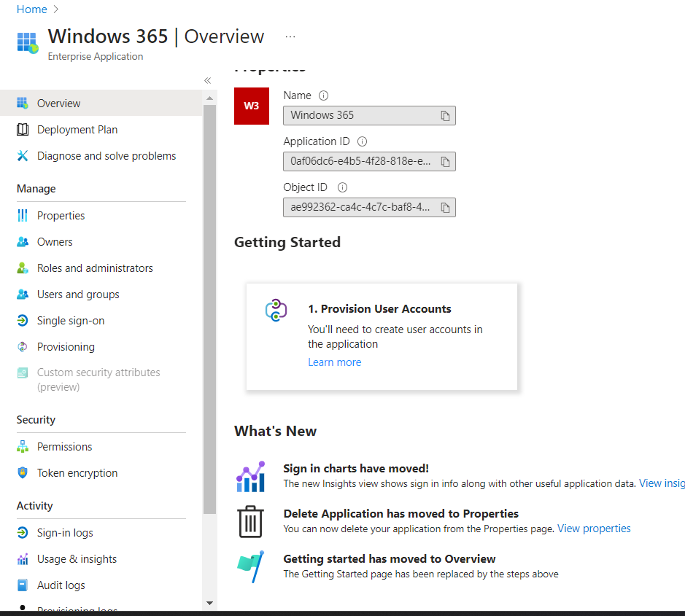Screen dimensions: 685x616
Task: Copy the Name field value
Action: [x=445, y=116]
